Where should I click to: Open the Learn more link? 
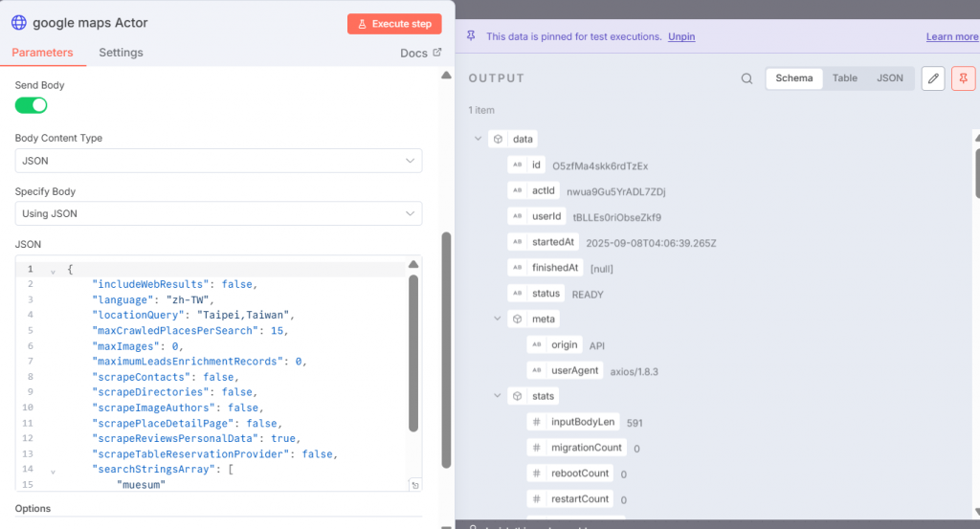(952, 36)
